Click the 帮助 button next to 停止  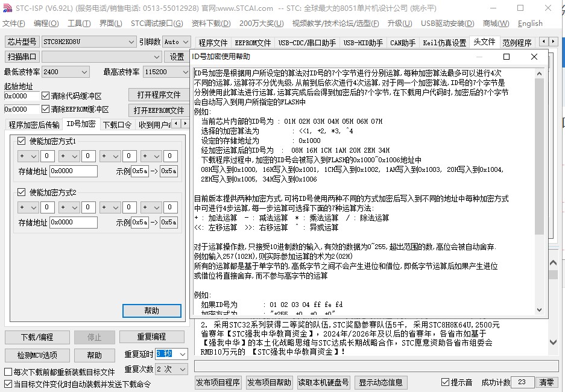95,355
